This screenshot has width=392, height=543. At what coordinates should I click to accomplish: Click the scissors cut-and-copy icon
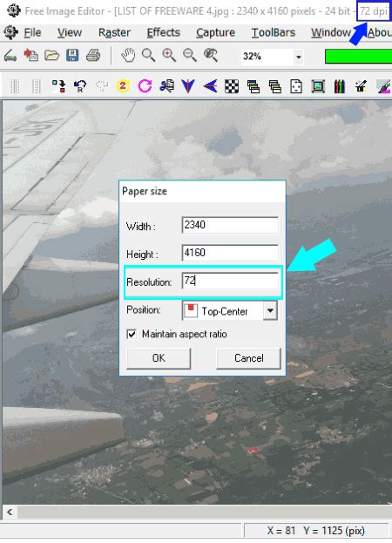166,86
